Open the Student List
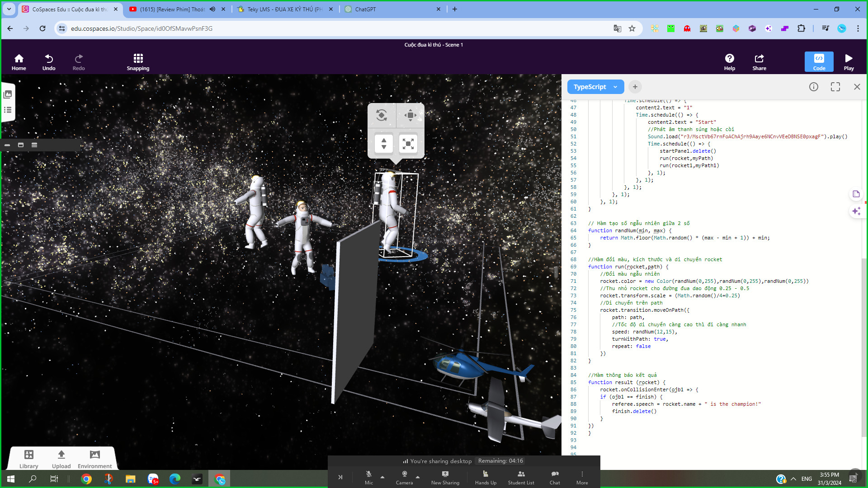Screen dimensions: 868x488 pyautogui.click(x=521, y=477)
